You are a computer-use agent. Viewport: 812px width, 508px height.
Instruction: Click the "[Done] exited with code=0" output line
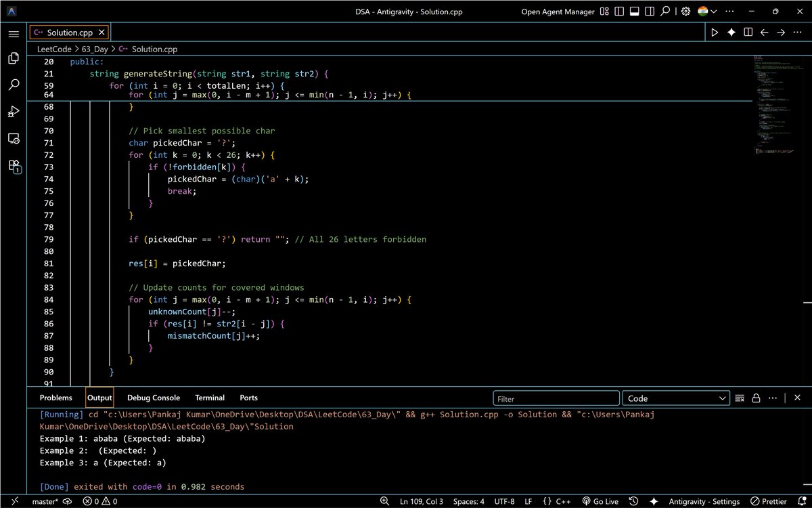pos(142,486)
